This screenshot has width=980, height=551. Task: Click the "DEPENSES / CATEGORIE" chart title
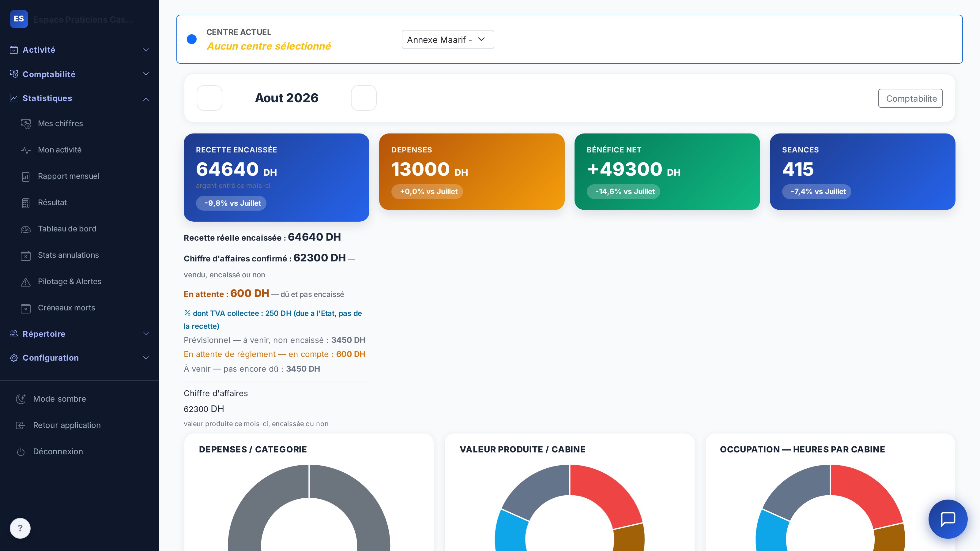click(x=253, y=449)
